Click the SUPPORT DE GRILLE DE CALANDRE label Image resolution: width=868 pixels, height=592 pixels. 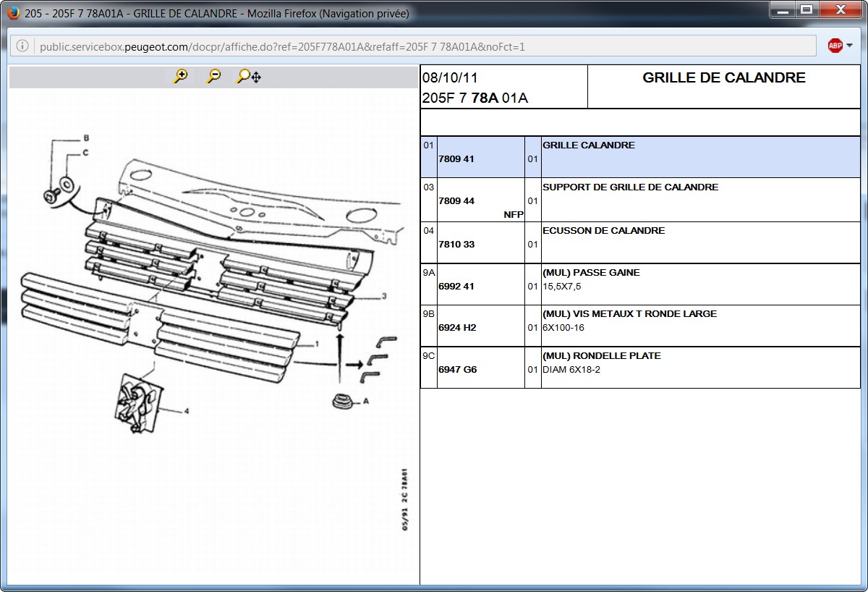tap(630, 187)
